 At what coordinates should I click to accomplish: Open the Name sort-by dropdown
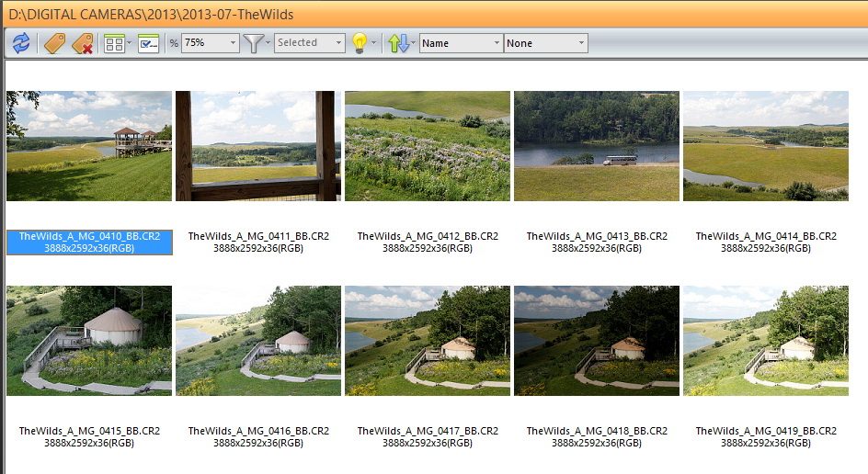[x=462, y=43]
